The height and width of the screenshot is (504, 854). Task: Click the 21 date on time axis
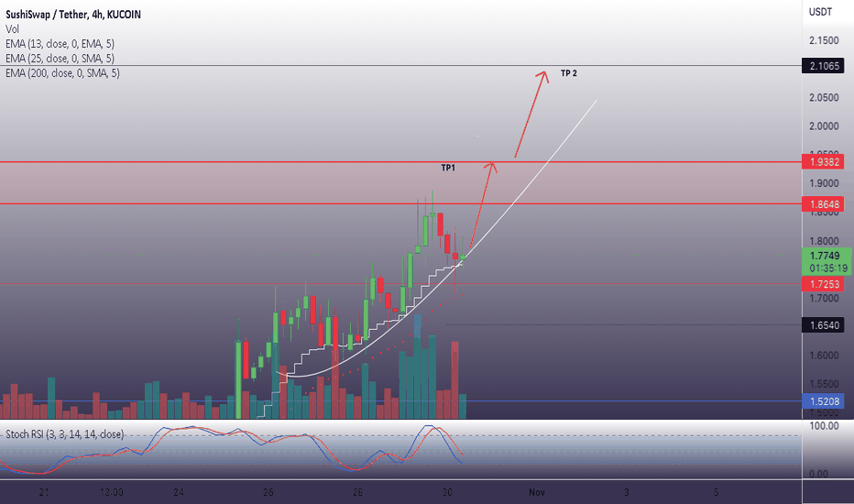(44, 493)
